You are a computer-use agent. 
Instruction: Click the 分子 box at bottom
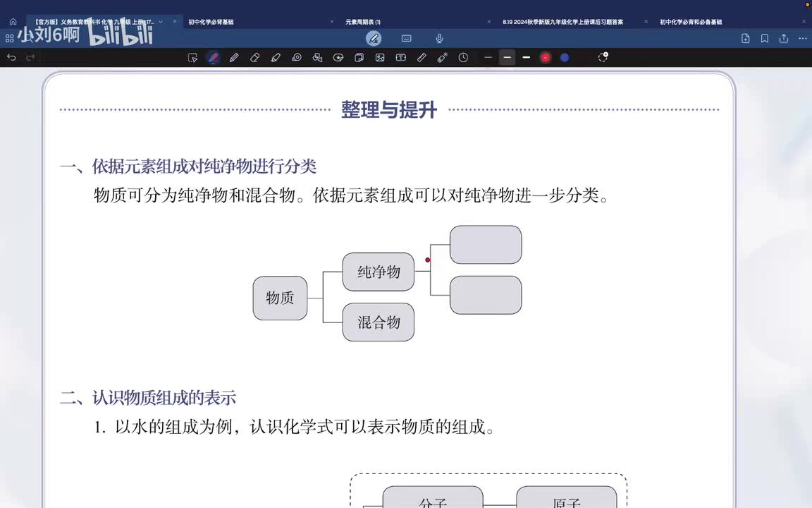click(433, 497)
